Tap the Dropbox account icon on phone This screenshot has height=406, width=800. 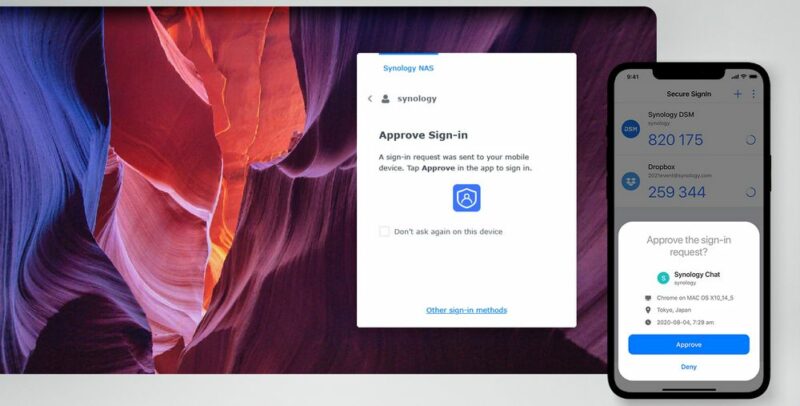tap(631, 182)
